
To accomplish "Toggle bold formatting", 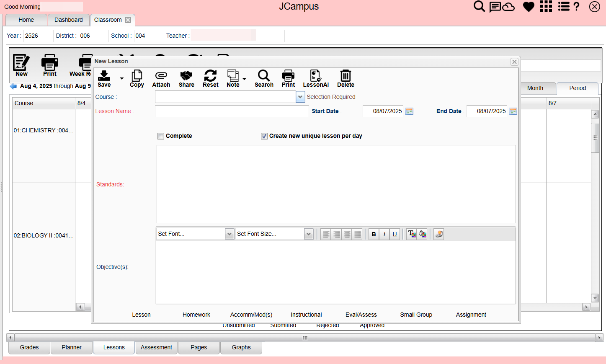I will [x=374, y=234].
